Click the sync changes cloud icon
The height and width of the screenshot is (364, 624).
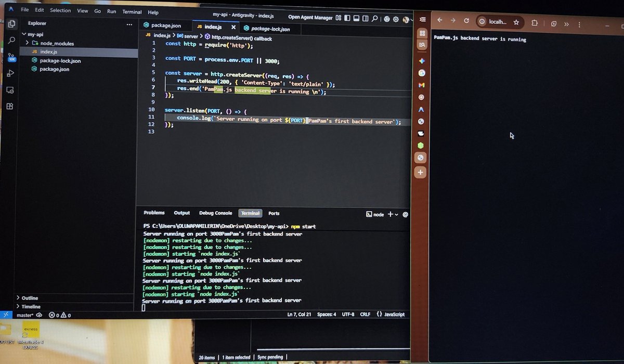39,315
